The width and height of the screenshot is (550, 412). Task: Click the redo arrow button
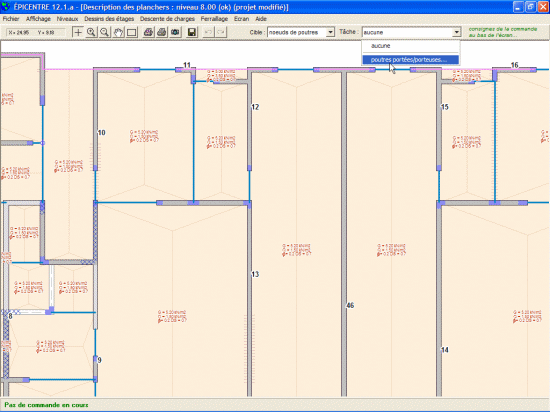tap(221, 32)
